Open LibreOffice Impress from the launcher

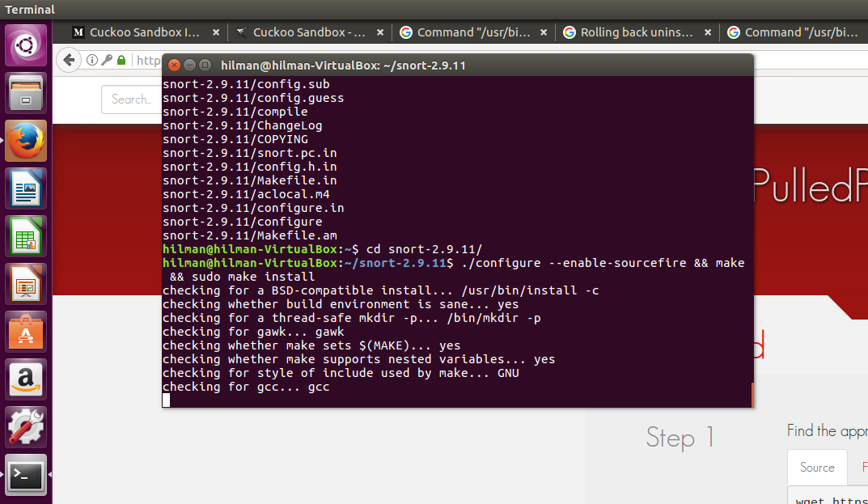(26, 285)
